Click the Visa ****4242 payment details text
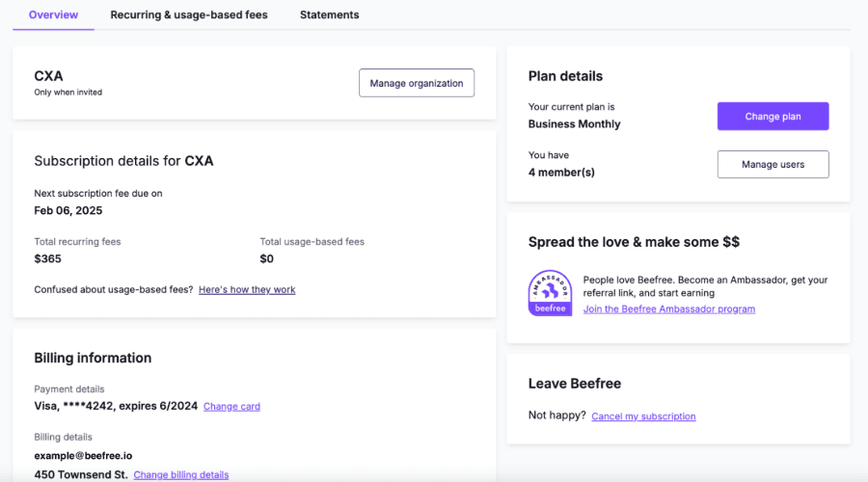The width and height of the screenshot is (868, 482). click(x=116, y=407)
